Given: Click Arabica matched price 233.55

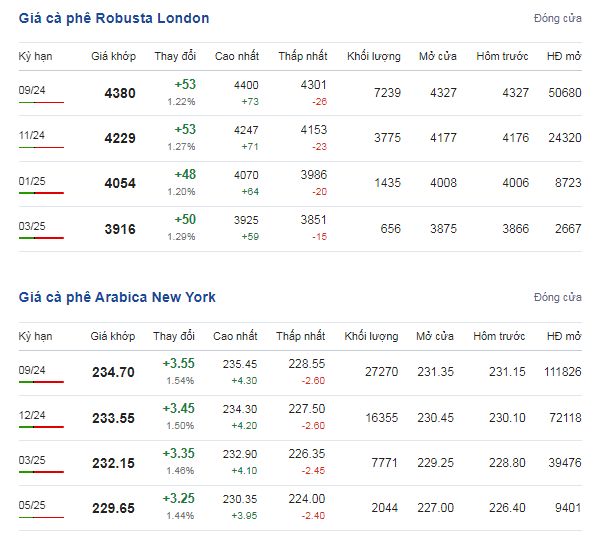Looking at the screenshot, I should point(113,418).
